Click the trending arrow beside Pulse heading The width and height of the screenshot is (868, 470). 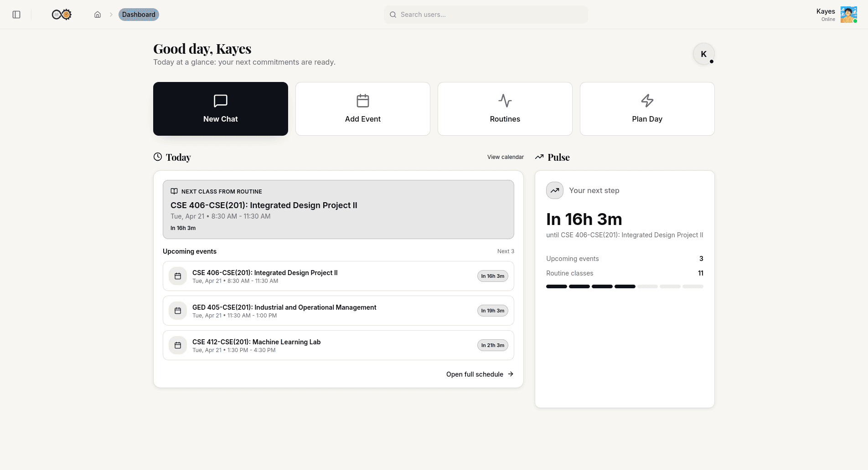[539, 157]
